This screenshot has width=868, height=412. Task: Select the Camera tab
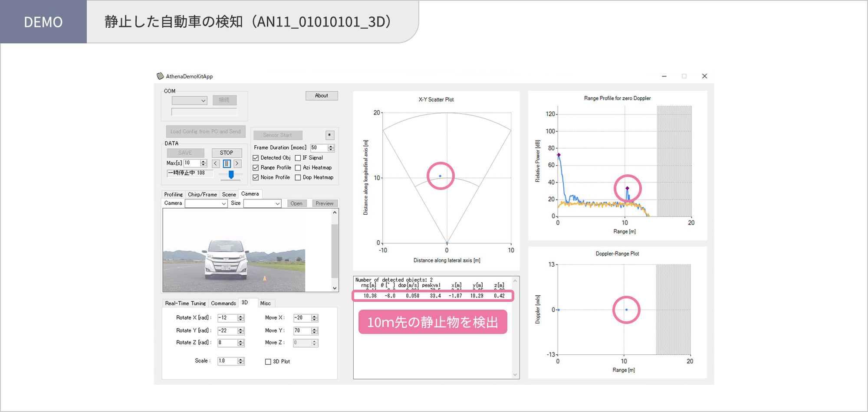250,194
